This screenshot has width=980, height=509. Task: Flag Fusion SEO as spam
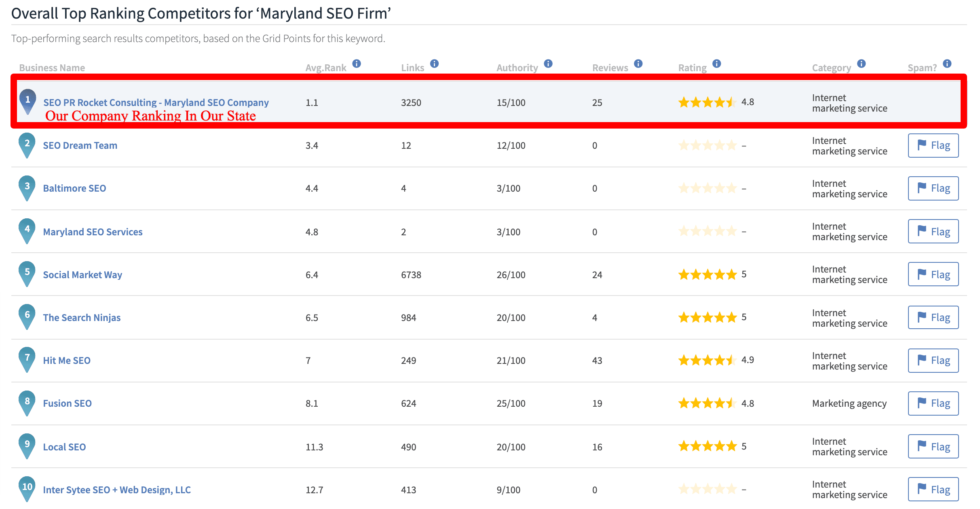click(933, 403)
